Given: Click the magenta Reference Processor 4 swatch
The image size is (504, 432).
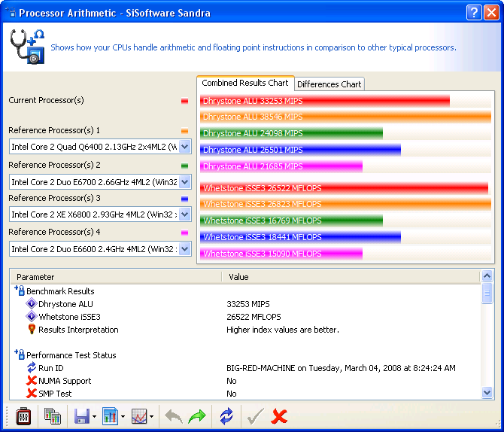Looking at the screenshot, I should pyautogui.click(x=184, y=233).
